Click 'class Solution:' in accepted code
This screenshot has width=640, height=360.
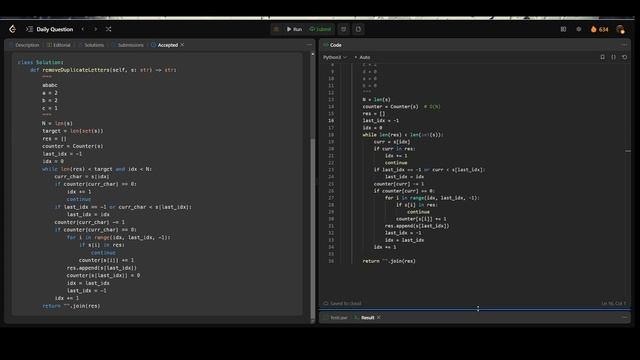pos(40,62)
